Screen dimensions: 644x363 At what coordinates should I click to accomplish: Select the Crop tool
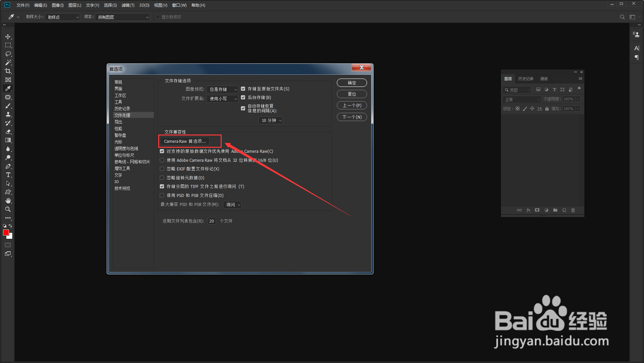8,71
